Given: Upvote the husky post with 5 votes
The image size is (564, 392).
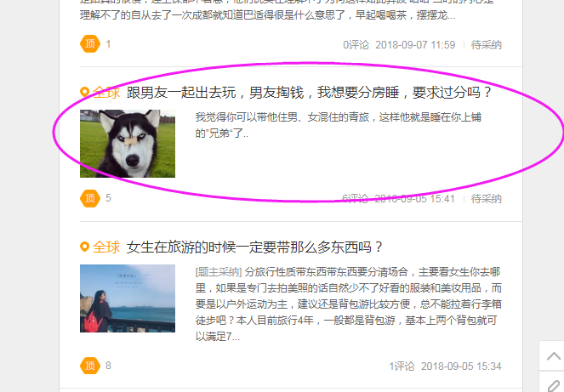Looking at the screenshot, I should 90,198.
